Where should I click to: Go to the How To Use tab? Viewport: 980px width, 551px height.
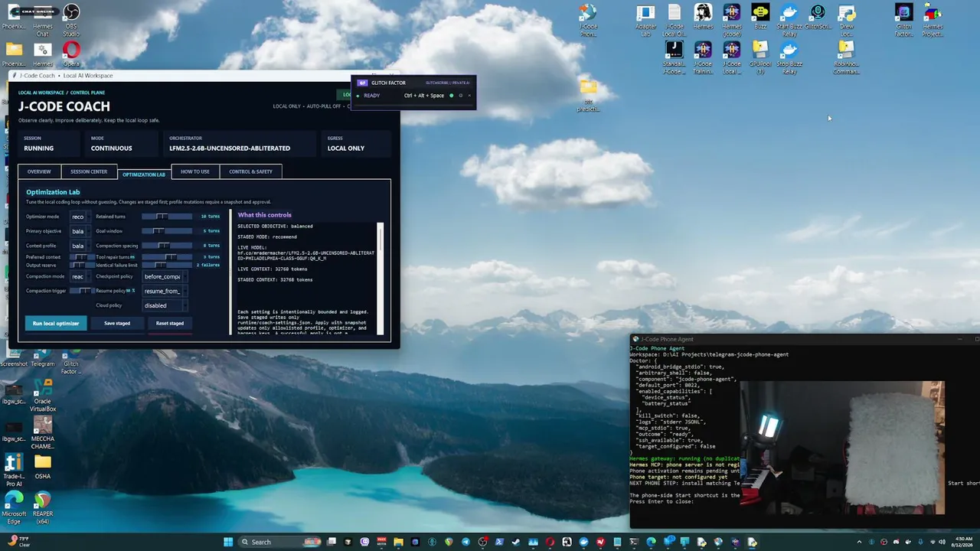point(195,171)
